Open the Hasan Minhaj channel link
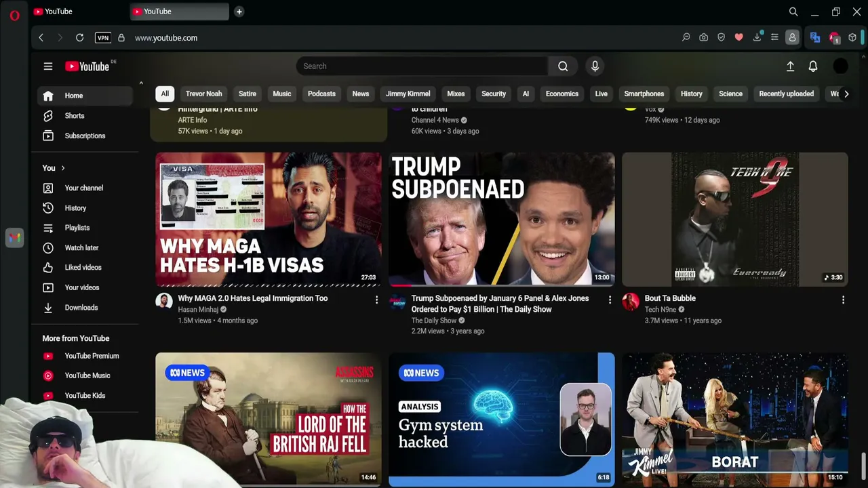 point(198,310)
